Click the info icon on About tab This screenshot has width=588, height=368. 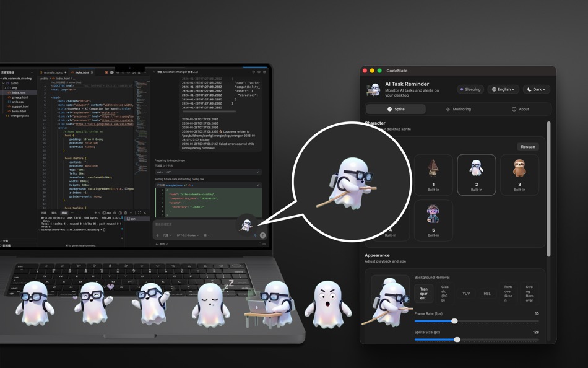coord(514,109)
